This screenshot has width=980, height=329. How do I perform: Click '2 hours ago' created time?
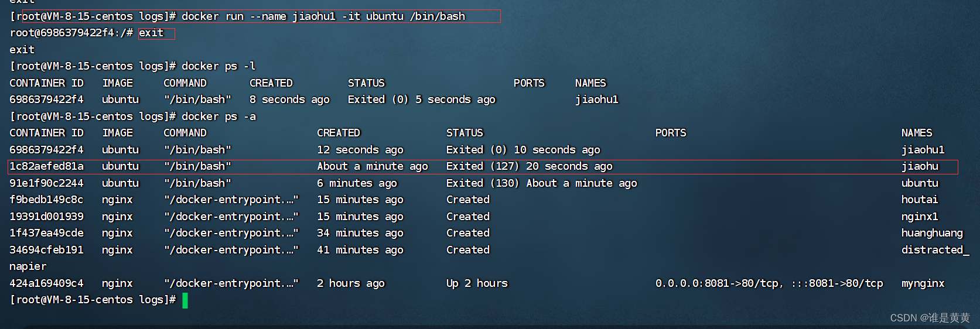351,283
